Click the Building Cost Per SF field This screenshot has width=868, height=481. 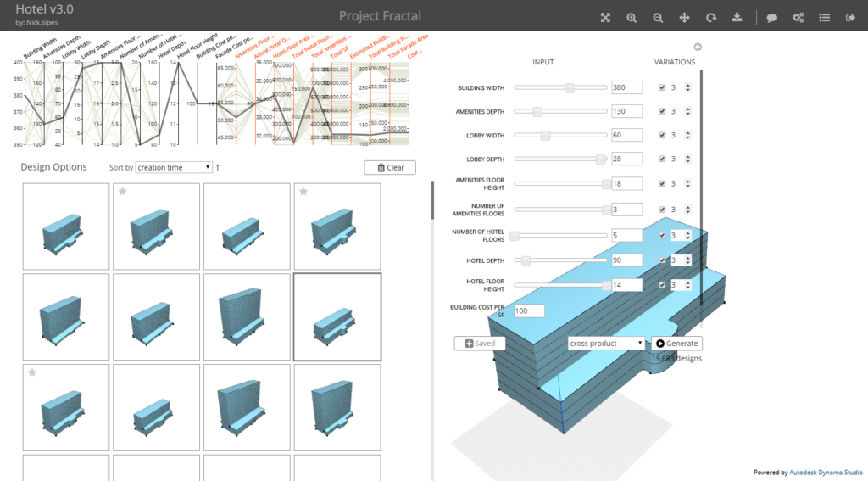point(529,310)
